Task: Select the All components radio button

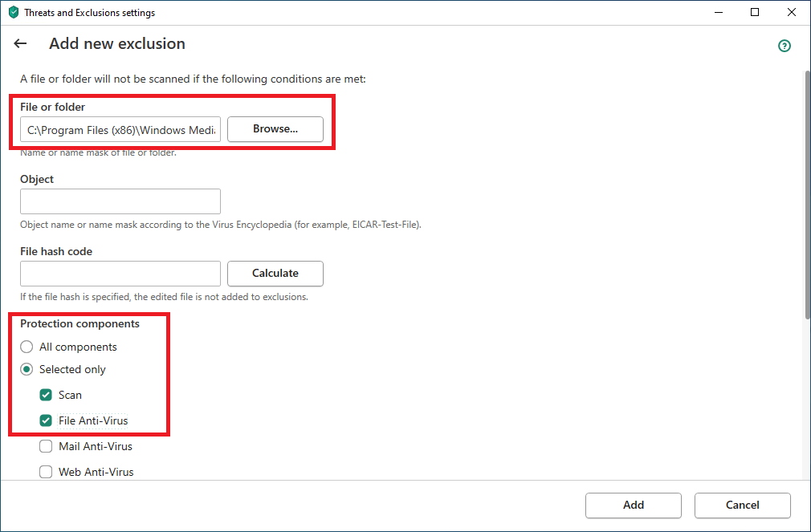Action: (x=27, y=347)
